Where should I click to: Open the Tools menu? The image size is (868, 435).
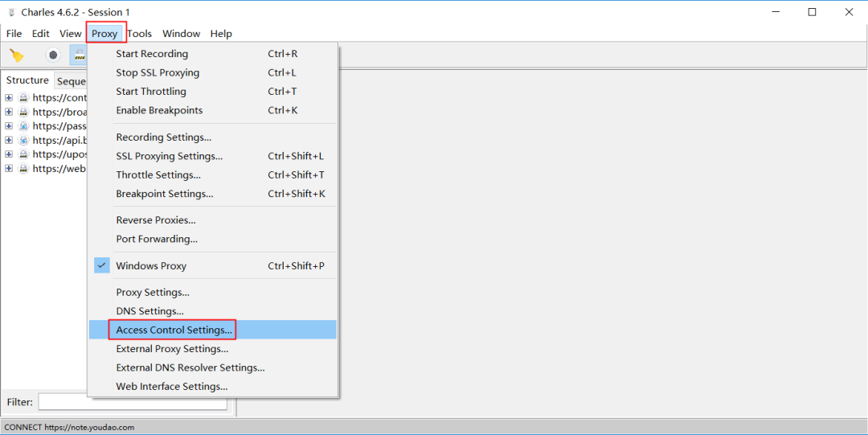[140, 34]
